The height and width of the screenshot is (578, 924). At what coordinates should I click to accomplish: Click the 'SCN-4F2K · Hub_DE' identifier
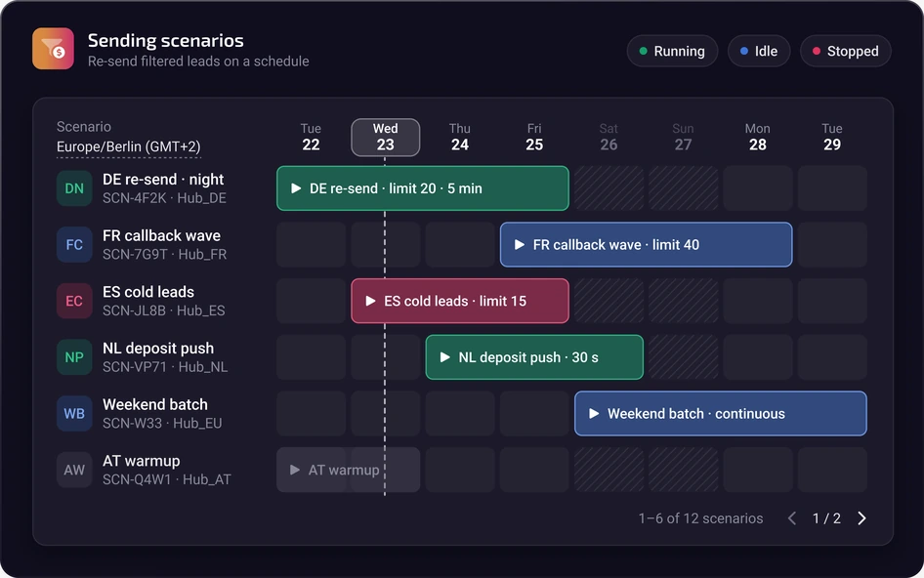[x=164, y=198]
